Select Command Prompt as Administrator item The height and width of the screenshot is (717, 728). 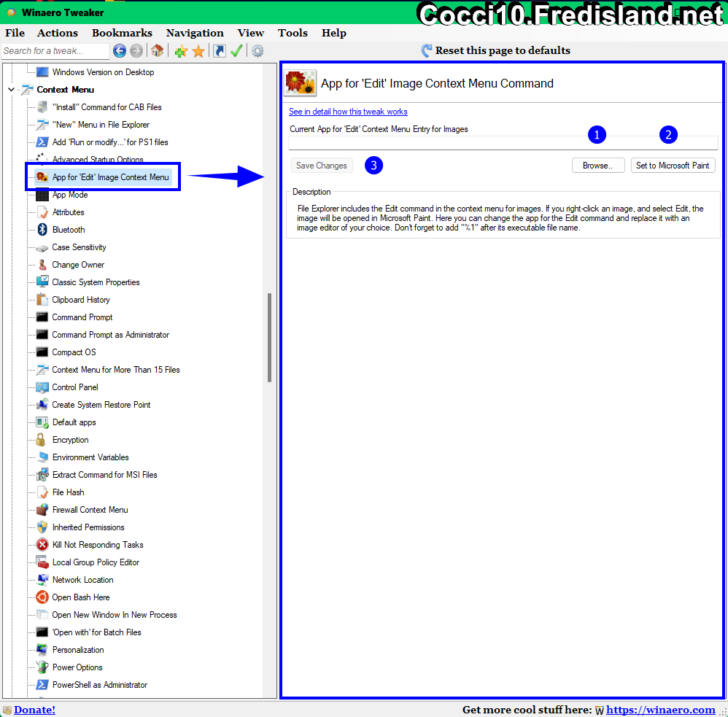110,335
